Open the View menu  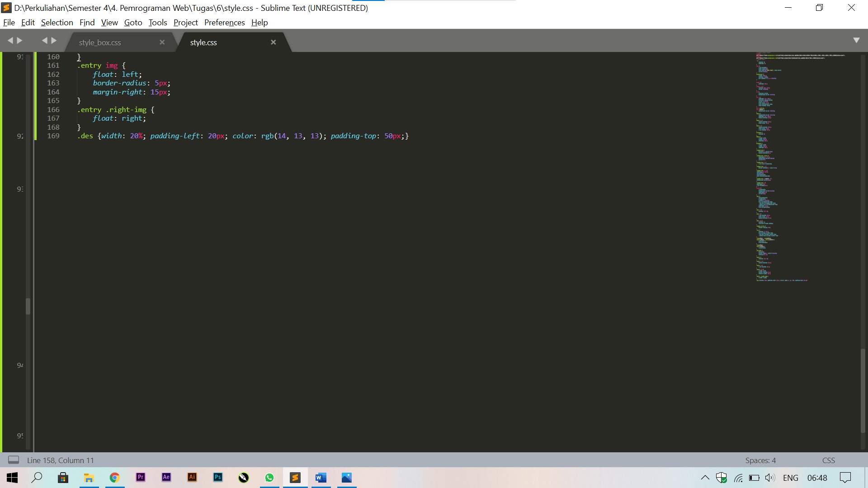(109, 23)
